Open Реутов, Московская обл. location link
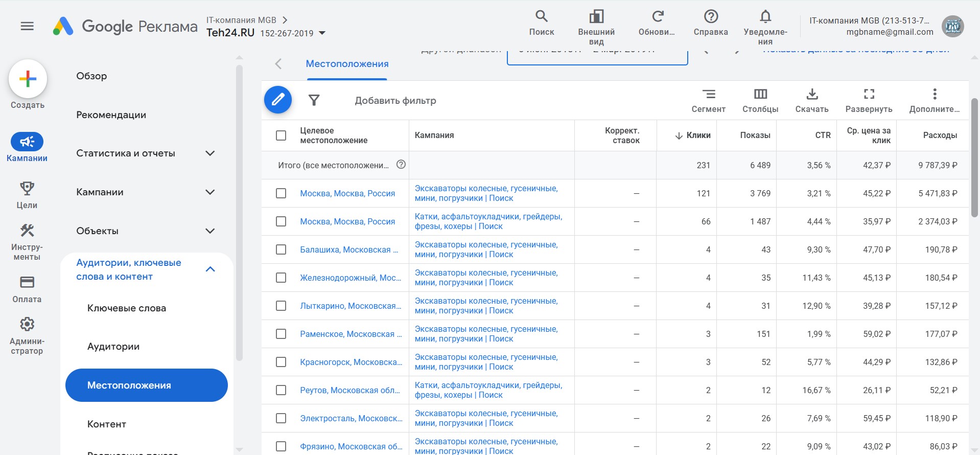 (350, 390)
